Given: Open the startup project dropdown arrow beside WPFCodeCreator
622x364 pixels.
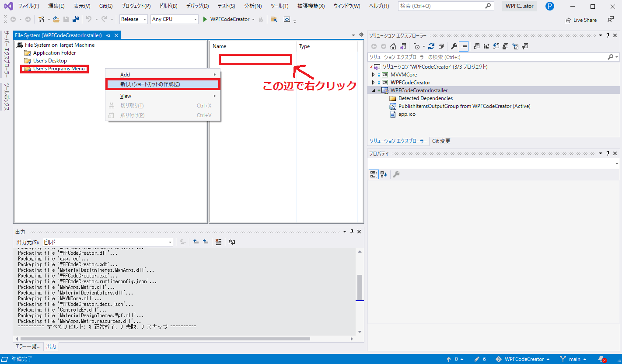Looking at the screenshot, I should tap(253, 19).
